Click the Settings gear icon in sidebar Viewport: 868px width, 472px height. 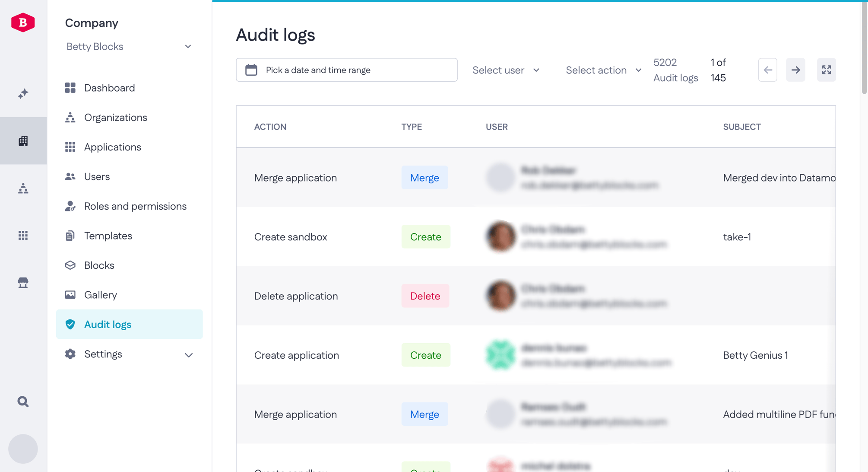(x=70, y=354)
